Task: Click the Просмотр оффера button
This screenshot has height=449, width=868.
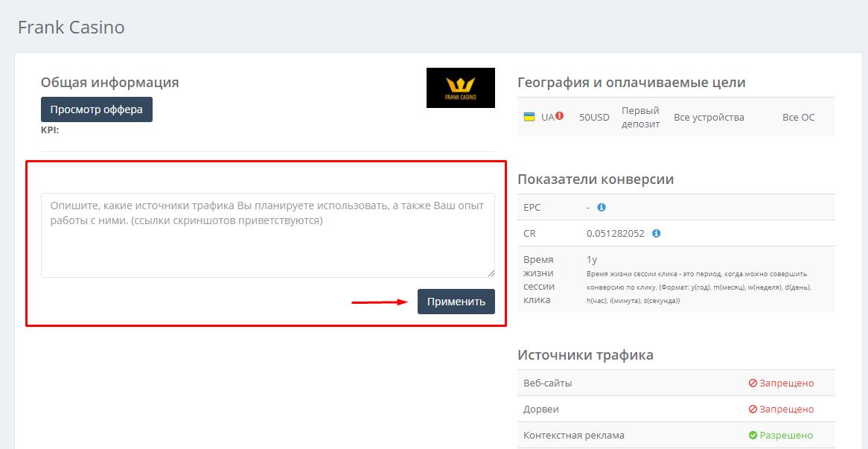Action: [x=96, y=109]
